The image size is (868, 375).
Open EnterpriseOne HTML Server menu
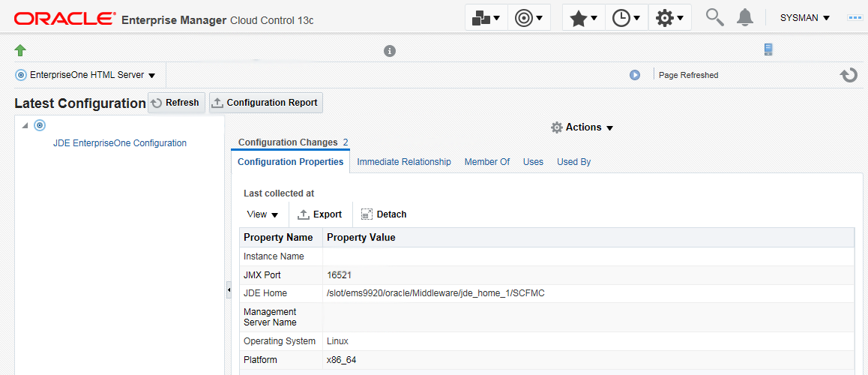point(85,75)
